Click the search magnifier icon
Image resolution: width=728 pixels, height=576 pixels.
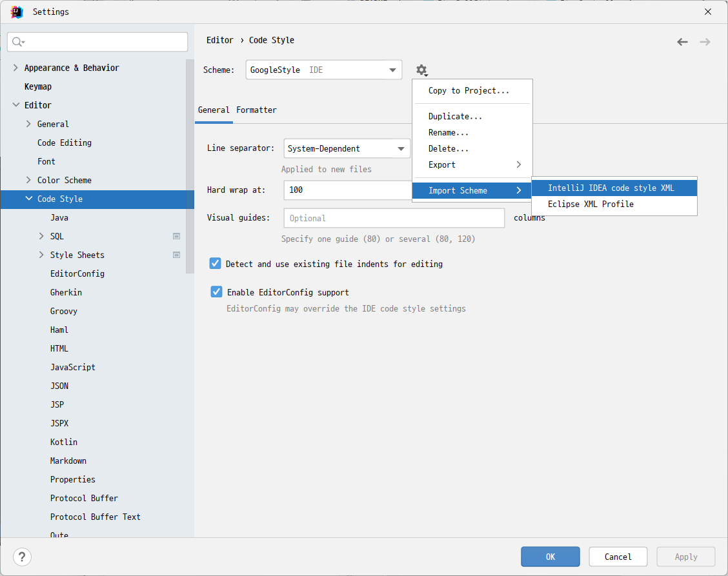click(17, 42)
